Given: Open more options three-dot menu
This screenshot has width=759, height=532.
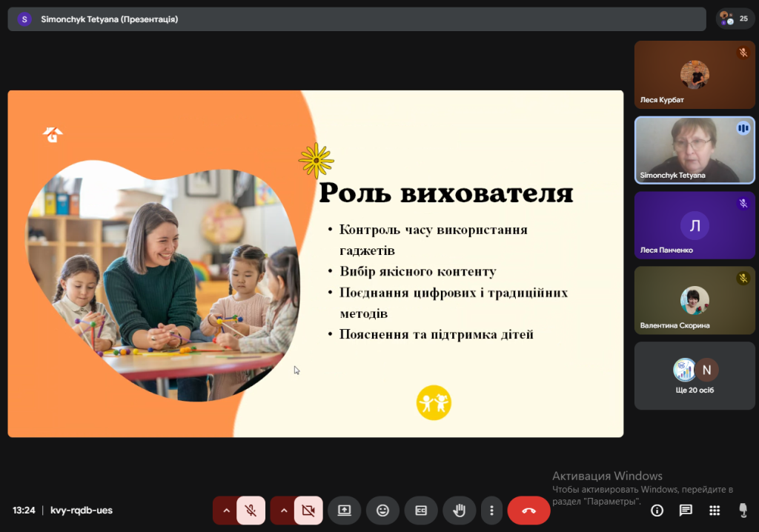Looking at the screenshot, I should point(491,511).
